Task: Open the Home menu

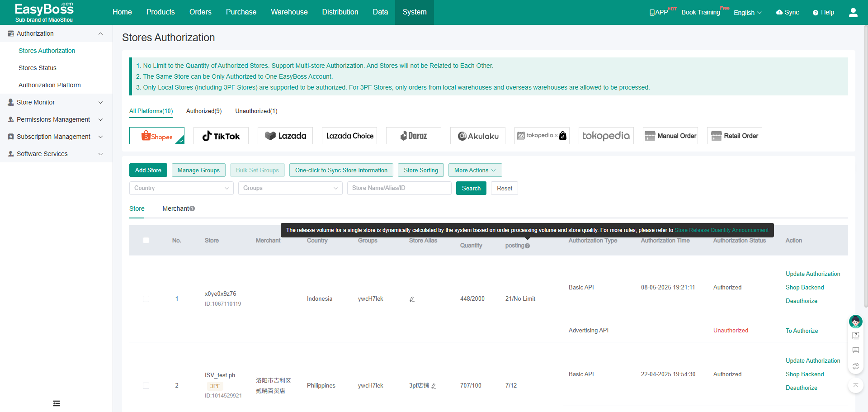Action: [122, 12]
